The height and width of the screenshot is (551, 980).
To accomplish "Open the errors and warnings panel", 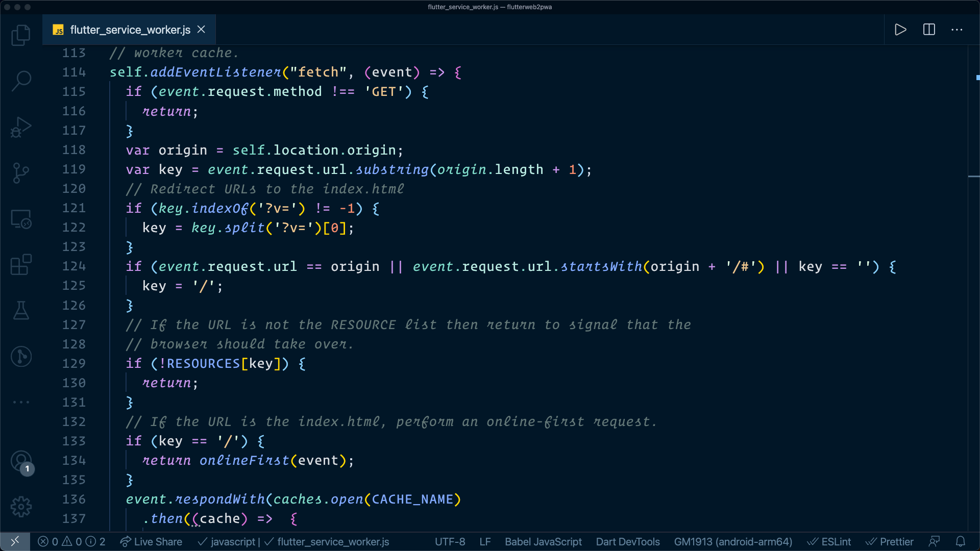I will [71, 542].
